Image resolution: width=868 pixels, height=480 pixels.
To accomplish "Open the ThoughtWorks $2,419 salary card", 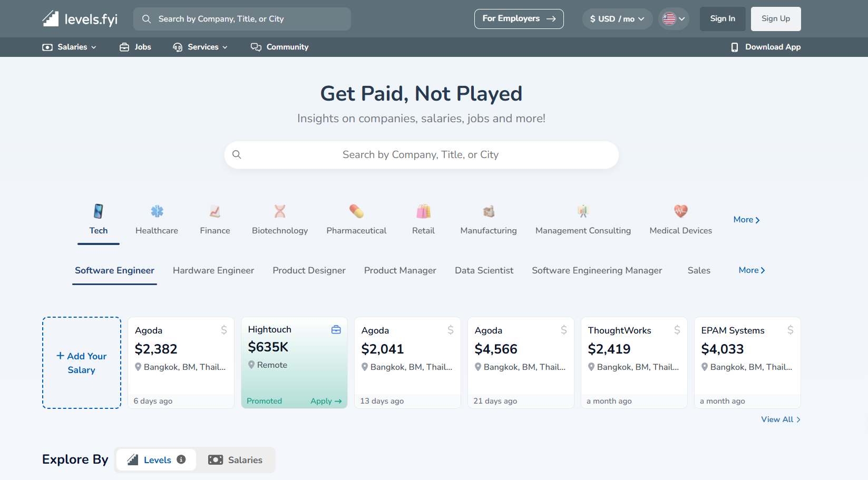I will pyautogui.click(x=634, y=363).
